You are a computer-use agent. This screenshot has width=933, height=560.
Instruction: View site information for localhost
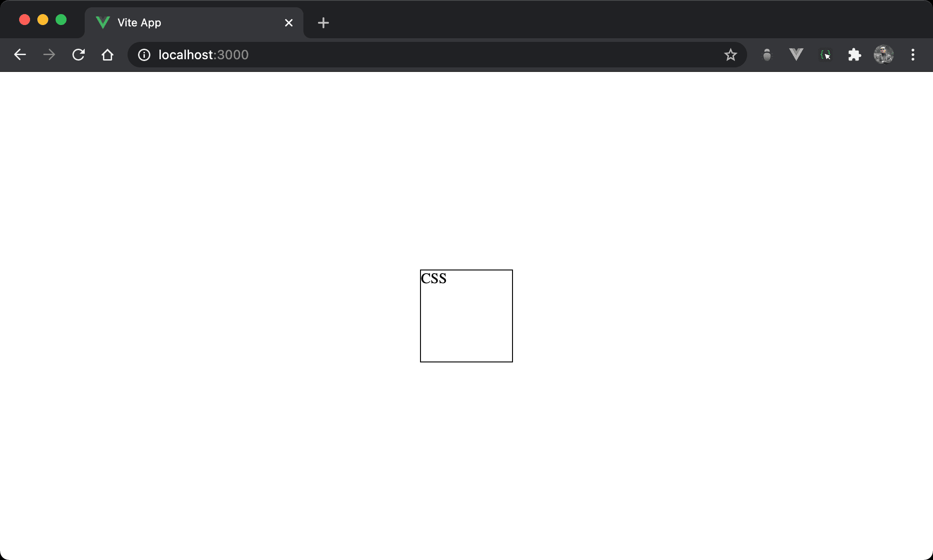pos(144,55)
